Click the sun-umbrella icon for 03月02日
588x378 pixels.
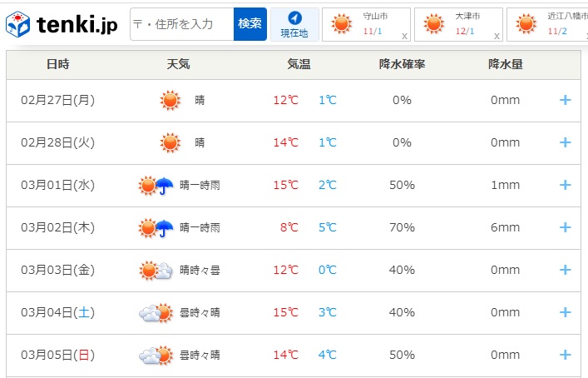[x=156, y=227]
